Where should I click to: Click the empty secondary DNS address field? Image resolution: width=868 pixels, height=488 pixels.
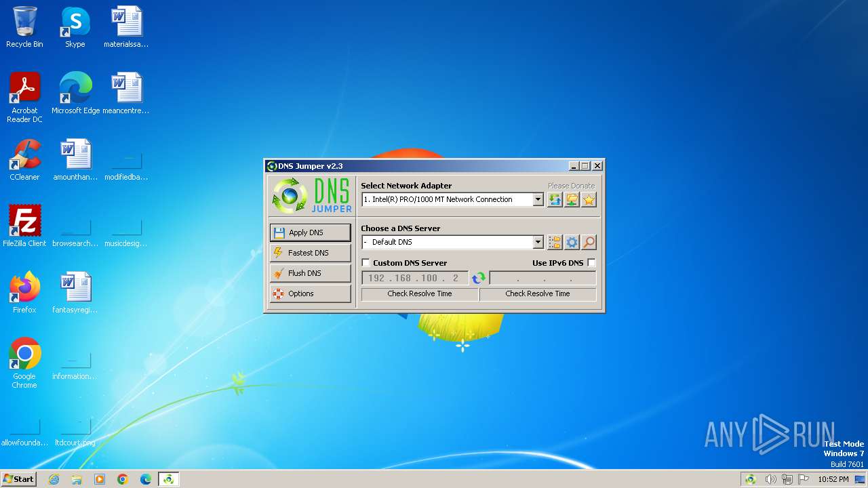(x=542, y=278)
